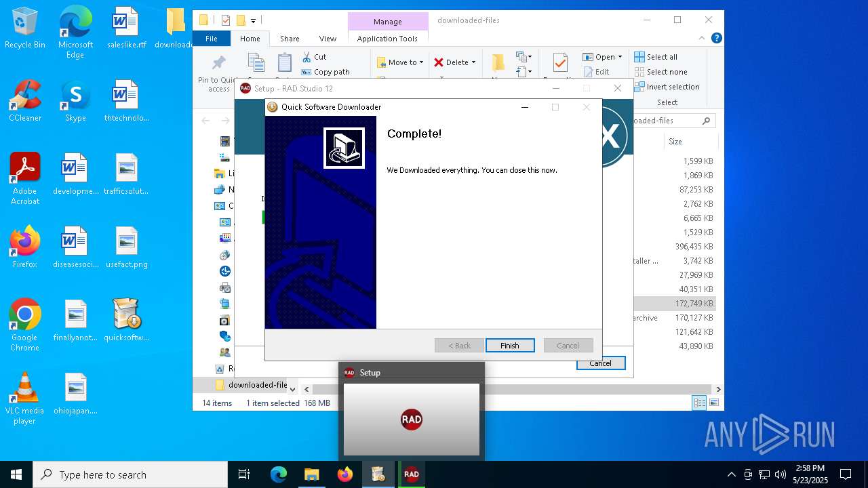Click the Edit button in the ribbon
This screenshot has width=868, height=488.
[x=596, y=72]
